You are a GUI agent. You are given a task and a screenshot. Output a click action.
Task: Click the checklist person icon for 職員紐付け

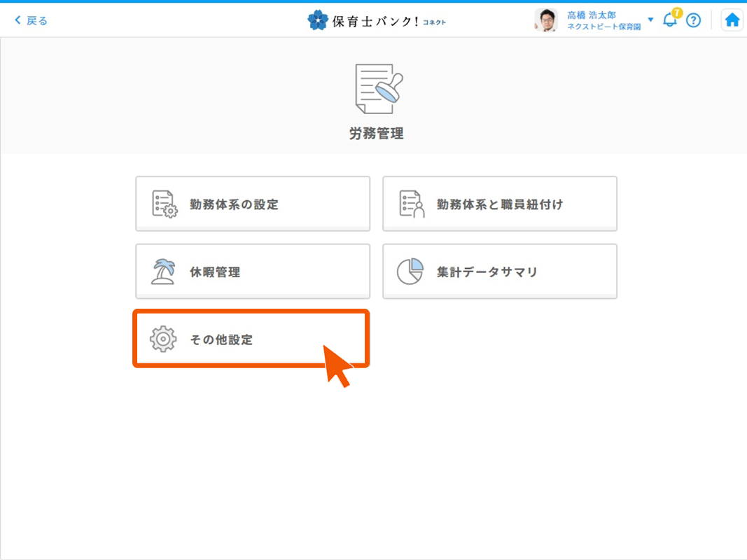412,204
